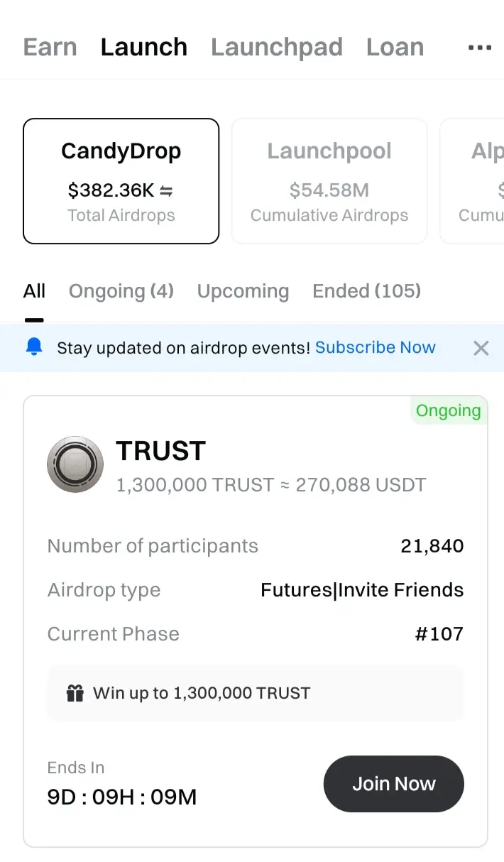Screen dimensions: 504x862
Task: Toggle the Total Airdrops currency swap icon
Action: pyautogui.click(x=167, y=190)
